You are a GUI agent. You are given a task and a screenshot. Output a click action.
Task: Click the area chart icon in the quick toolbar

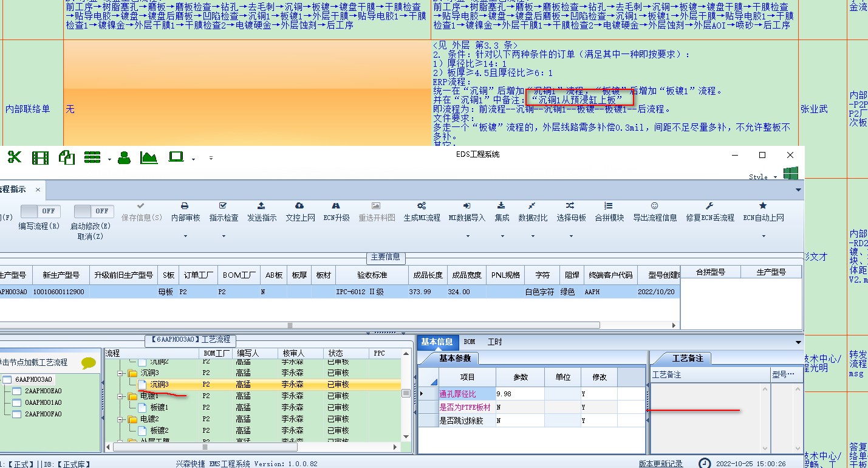point(149,158)
